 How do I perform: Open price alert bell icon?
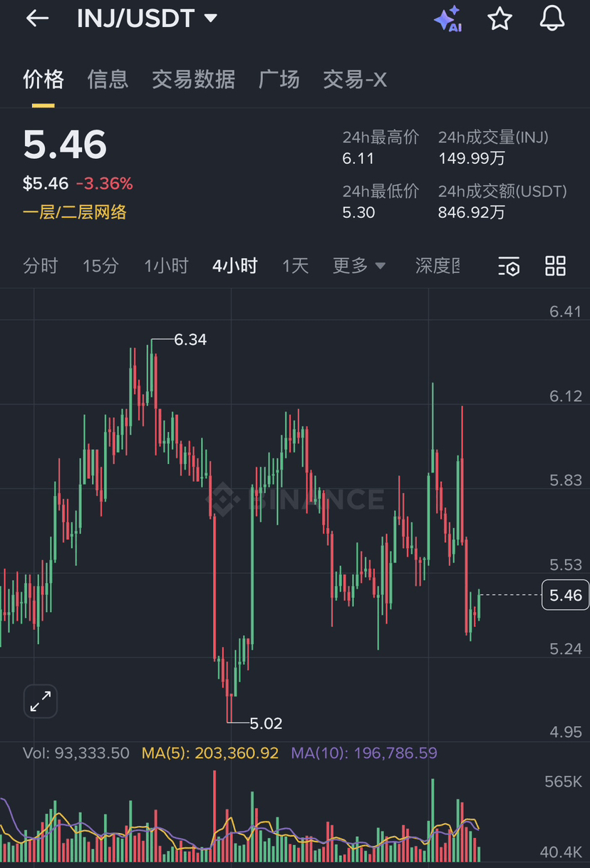pos(552,19)
